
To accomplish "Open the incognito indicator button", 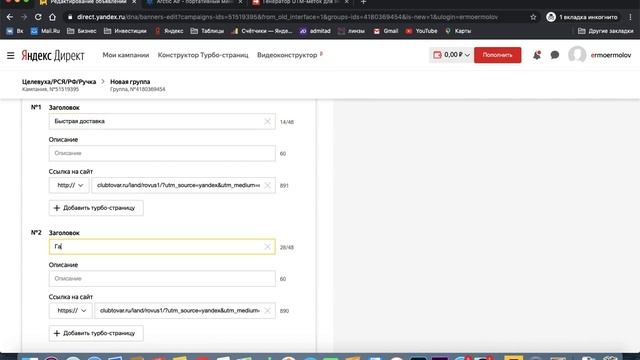I will click(582, 17).
